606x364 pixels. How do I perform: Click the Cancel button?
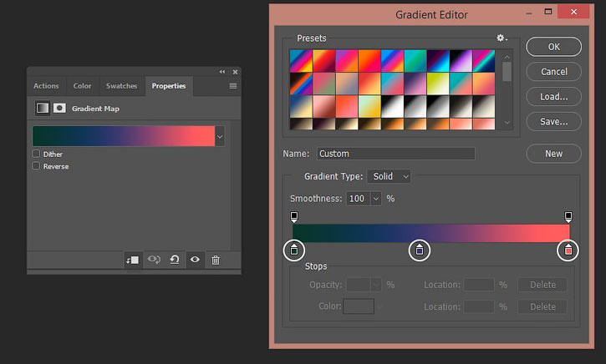(553, 72)
